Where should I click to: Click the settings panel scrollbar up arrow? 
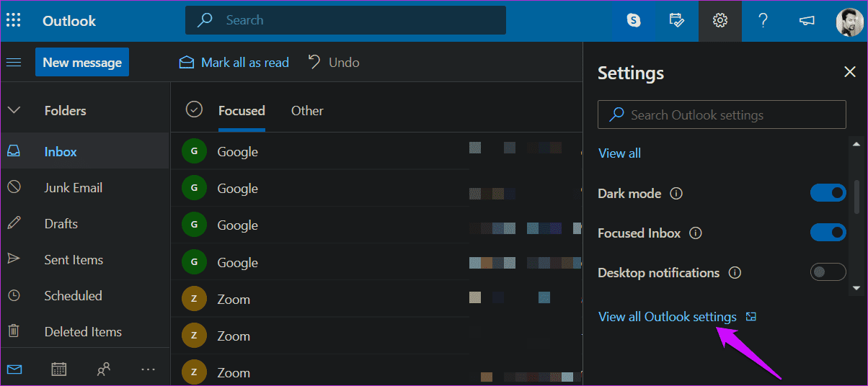click(856, 143)
